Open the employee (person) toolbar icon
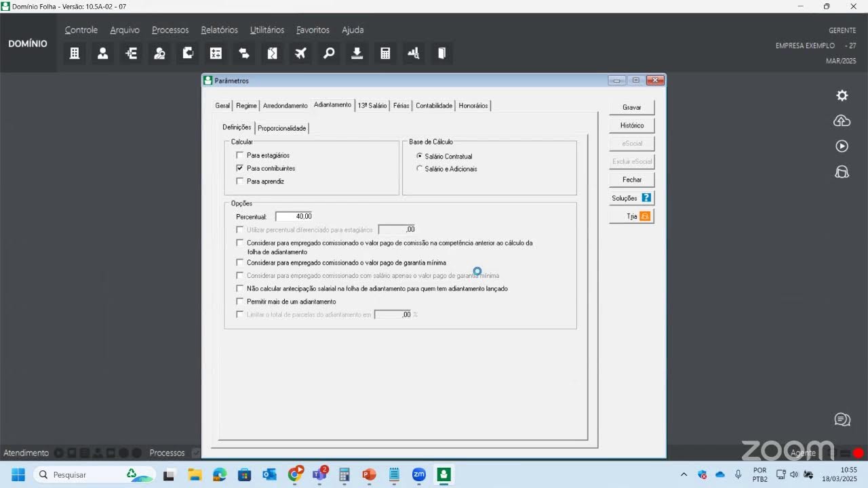Screen dimensions: 868x488 (103, 54)
